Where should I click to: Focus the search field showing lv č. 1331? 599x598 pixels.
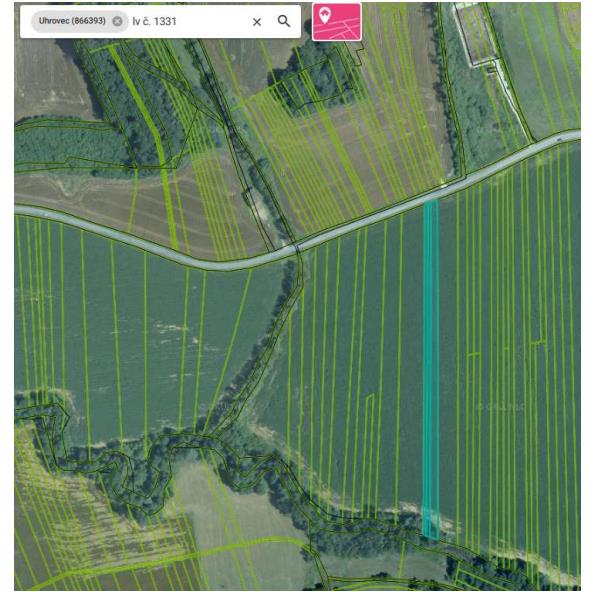coord(188,21)
